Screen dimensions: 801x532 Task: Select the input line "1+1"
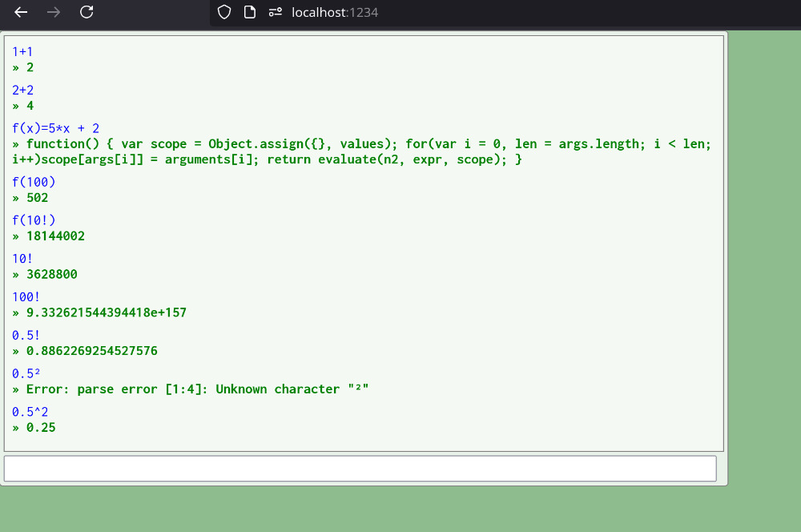22,51
